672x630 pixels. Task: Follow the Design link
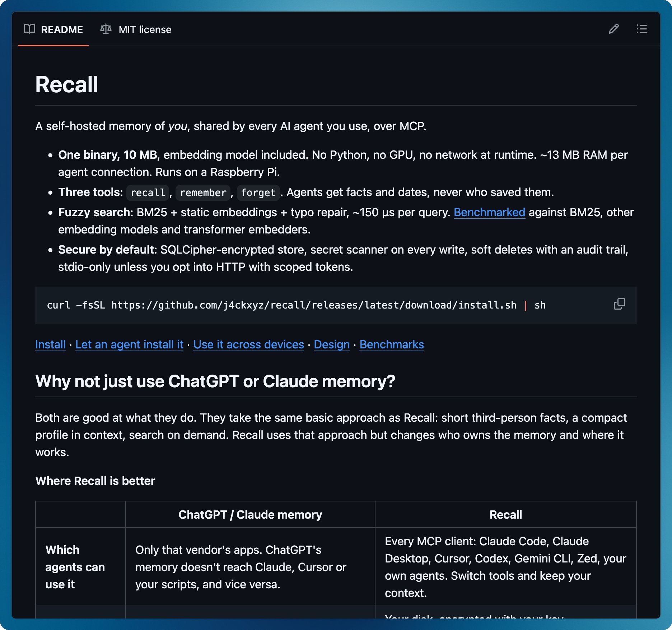(332, 344)
